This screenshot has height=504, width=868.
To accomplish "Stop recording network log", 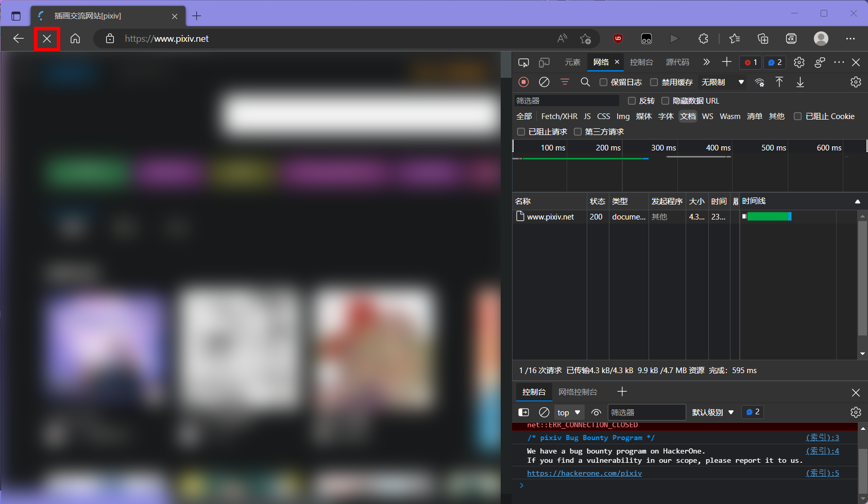I will pyautogui.click(x=524, y=82).
